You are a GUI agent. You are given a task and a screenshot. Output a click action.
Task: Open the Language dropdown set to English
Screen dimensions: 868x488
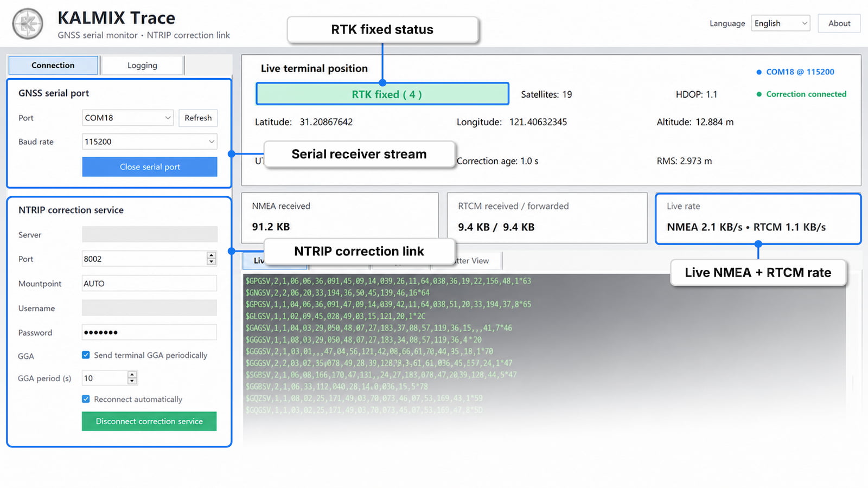pos(780,23)
